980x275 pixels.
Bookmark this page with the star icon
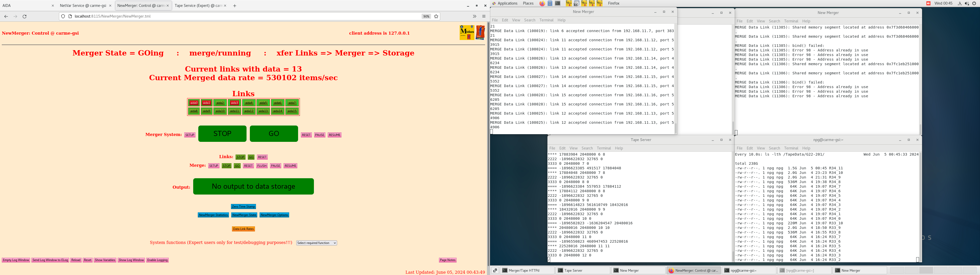(436, 16)
